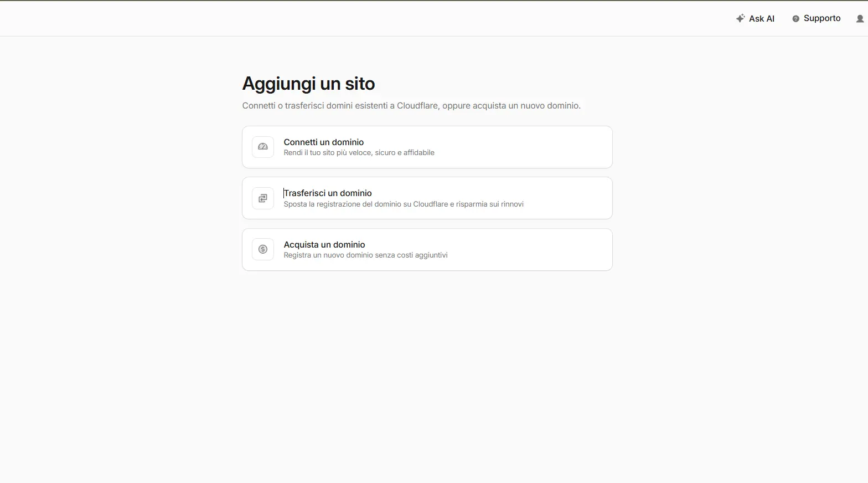
Task: Click text 'Sposta la registrazione del dominio su Cloudflare'
Action: coord(366,204)
